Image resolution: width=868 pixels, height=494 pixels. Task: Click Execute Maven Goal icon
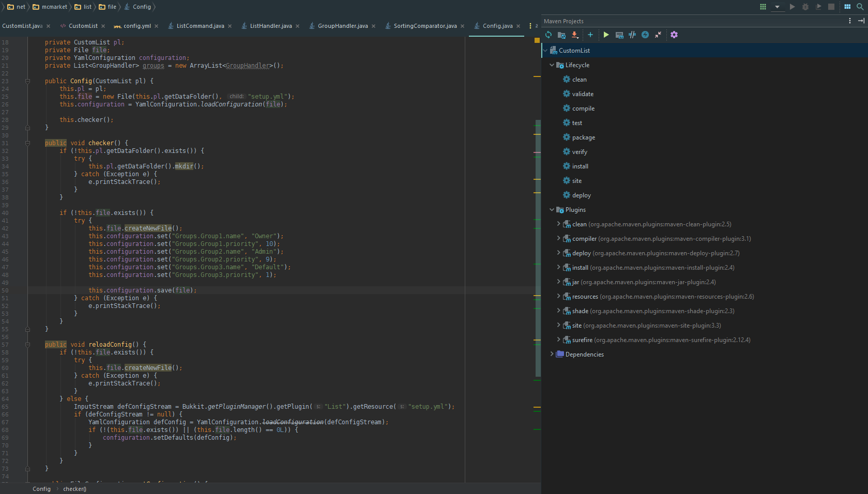click(619, 35)
